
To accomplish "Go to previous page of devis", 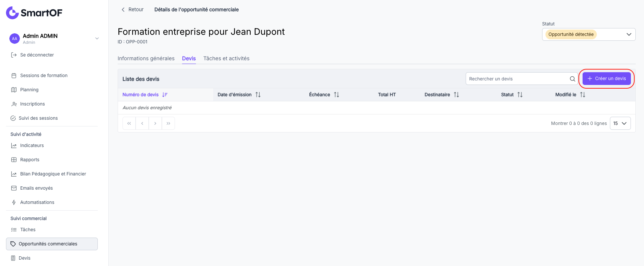I will (142, 123).
